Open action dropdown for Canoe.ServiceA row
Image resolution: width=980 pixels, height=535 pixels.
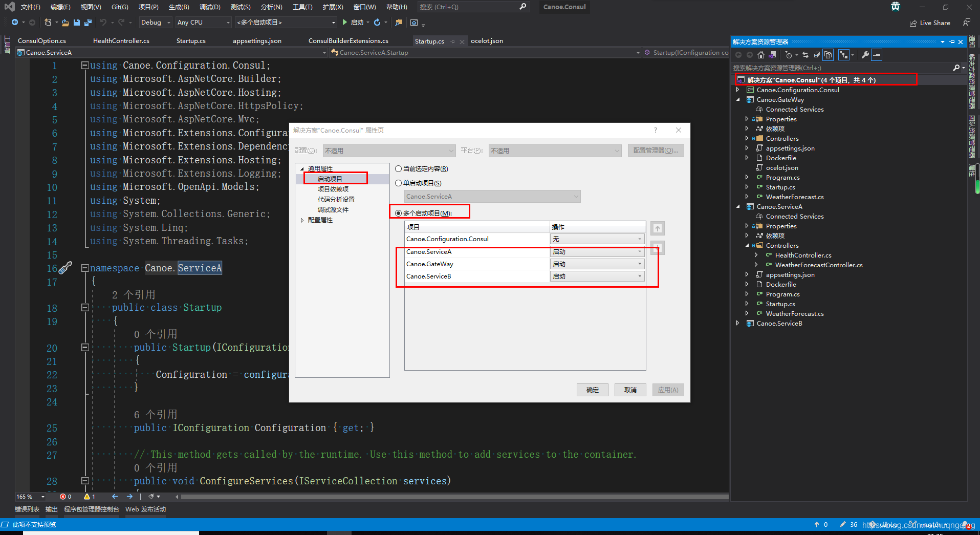pyautogui.click(x=597, y=252)
